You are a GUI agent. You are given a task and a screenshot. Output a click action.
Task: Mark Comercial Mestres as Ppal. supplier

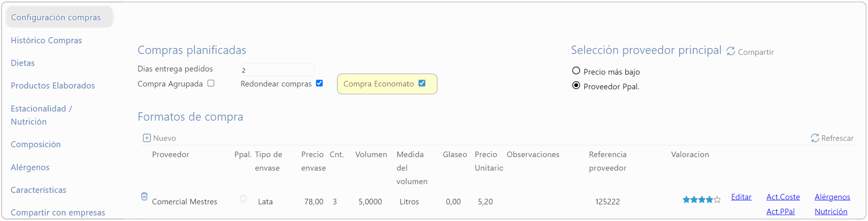[243, 198]
